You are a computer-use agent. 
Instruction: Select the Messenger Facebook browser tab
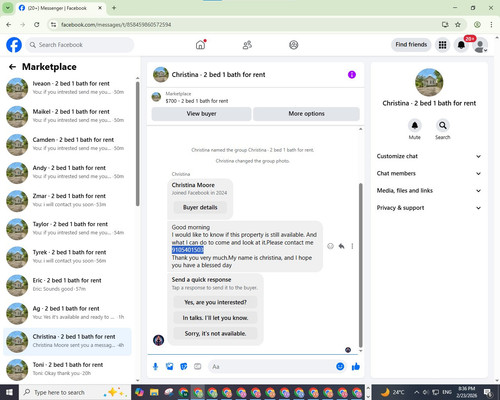click(60, 8)
